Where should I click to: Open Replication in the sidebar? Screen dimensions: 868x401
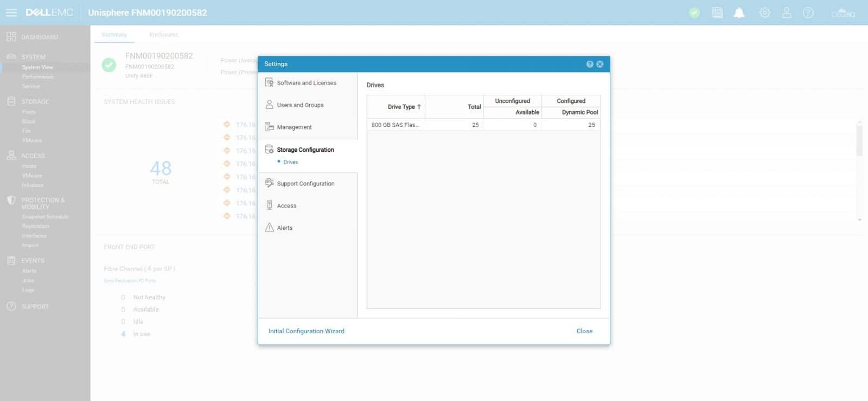click(x=35, y=227)
